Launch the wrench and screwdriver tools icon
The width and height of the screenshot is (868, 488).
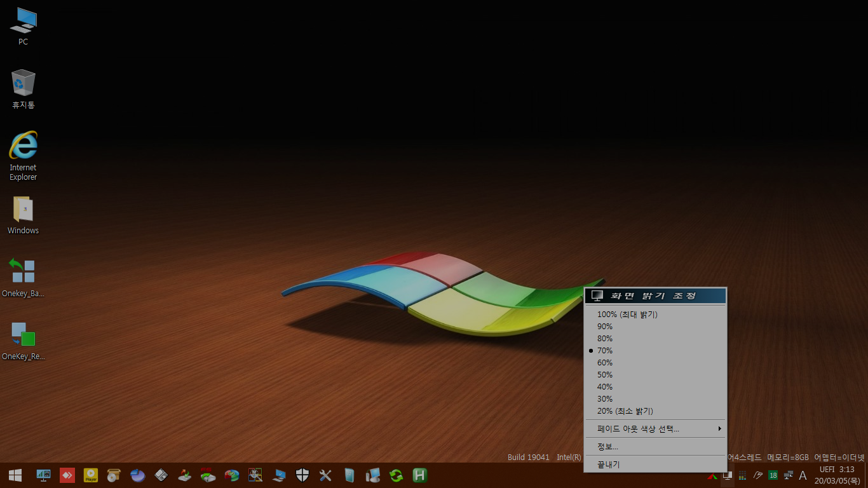[x=326, y=475]
